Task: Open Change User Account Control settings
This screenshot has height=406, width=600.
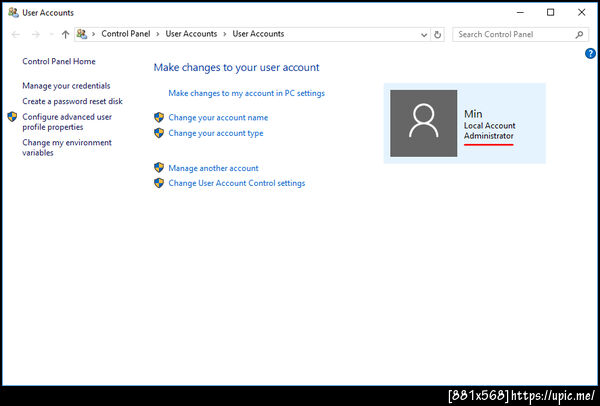Action: pyautogui.click(x=237, y=183)
